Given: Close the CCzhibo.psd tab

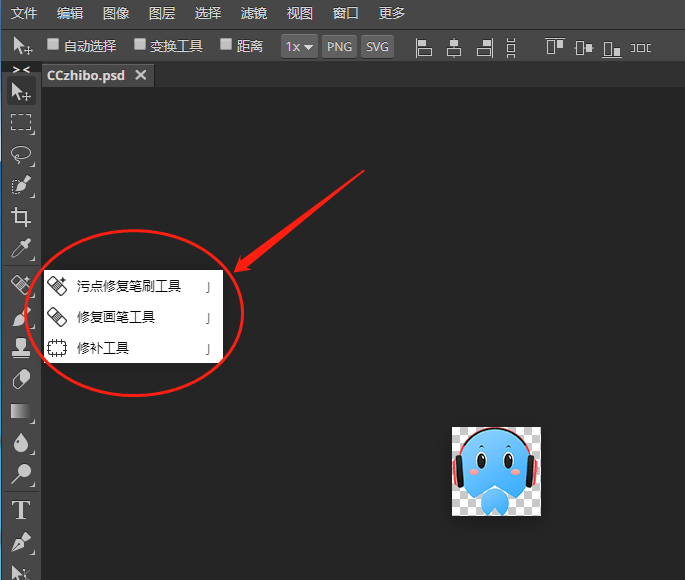Looking at the screenshot, I should tap(141, 75).
